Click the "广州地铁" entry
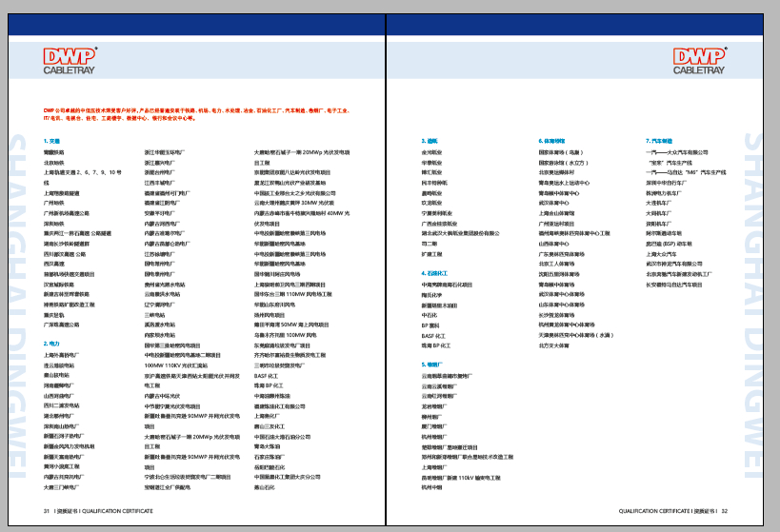The width and height of the screenshot is (780, 532). pos(53,203)
